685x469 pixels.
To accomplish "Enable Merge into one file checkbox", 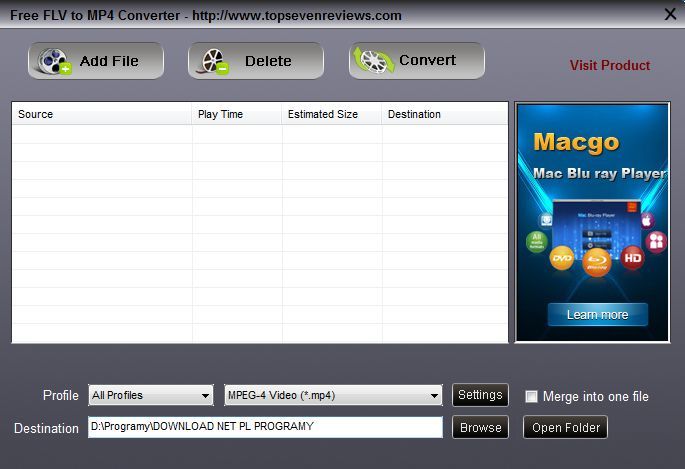I will point(531,397).
